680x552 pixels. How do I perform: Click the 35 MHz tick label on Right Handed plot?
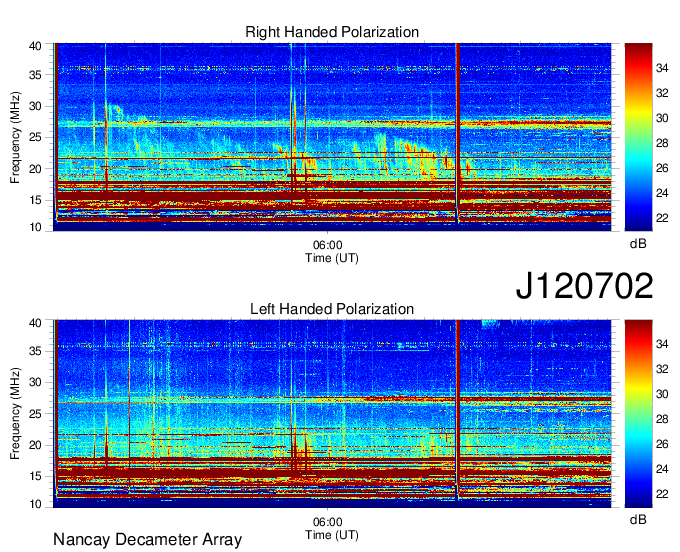pos(35,75)
